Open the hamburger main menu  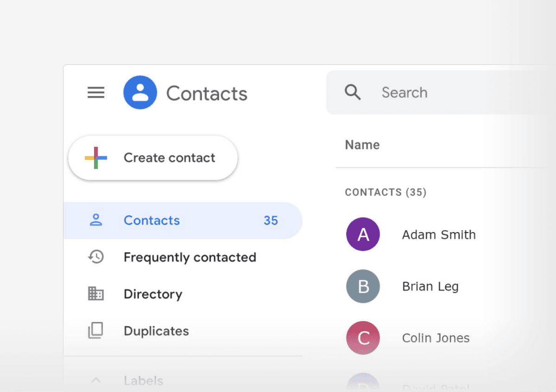click(96, 93)
